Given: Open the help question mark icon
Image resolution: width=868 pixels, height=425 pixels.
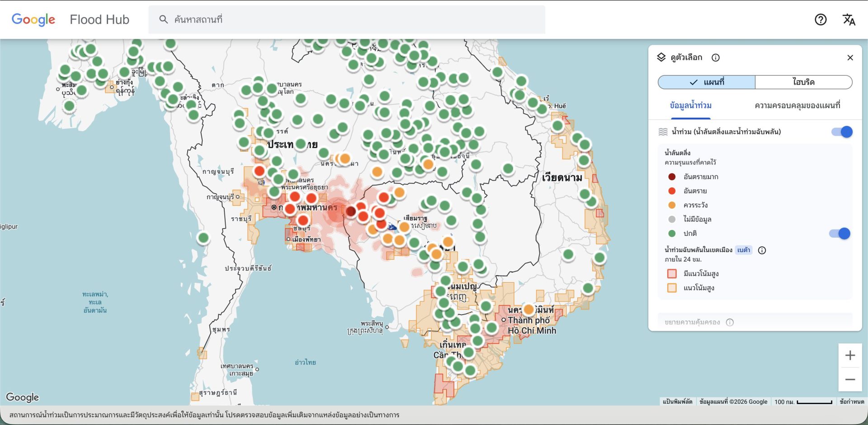Looking at the screenshot, I should pos(821,19).
